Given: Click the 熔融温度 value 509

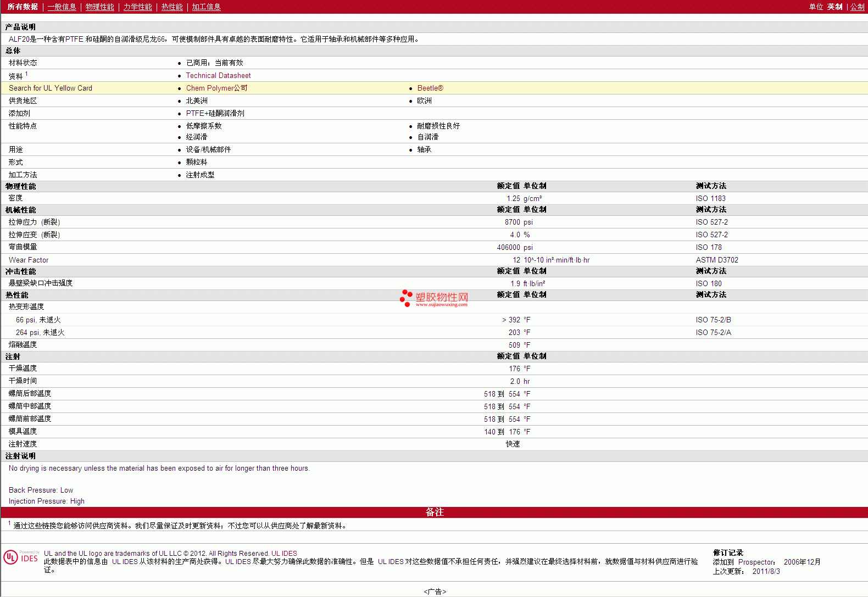Looking at the screenshot, I should coord(514,345).
